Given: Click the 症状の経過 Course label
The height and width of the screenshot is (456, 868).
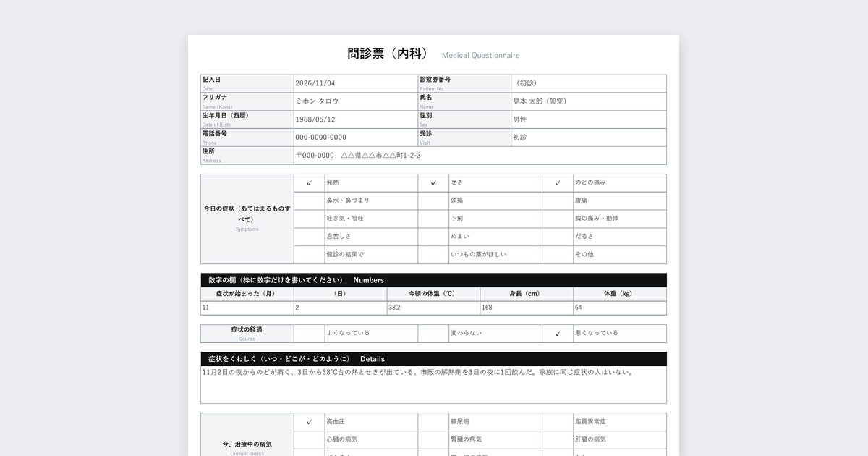Looking at the screenshot, I should (x=247, y=334).
